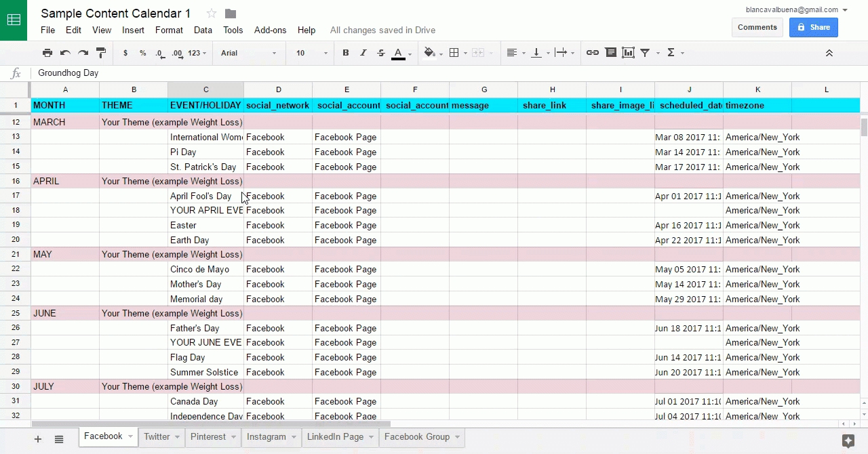
Task: Open the fill color bucket picker
Action: pos(432,53)
